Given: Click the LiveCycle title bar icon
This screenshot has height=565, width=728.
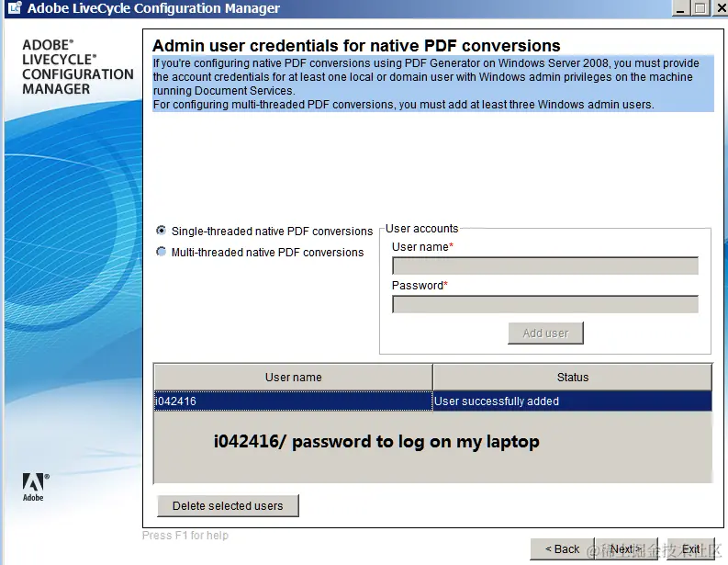Looking at the screenshot, I should [x=15, y=7].
